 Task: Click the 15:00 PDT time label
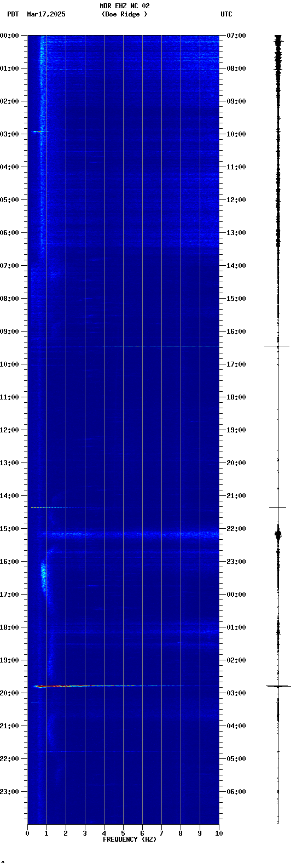9,529
